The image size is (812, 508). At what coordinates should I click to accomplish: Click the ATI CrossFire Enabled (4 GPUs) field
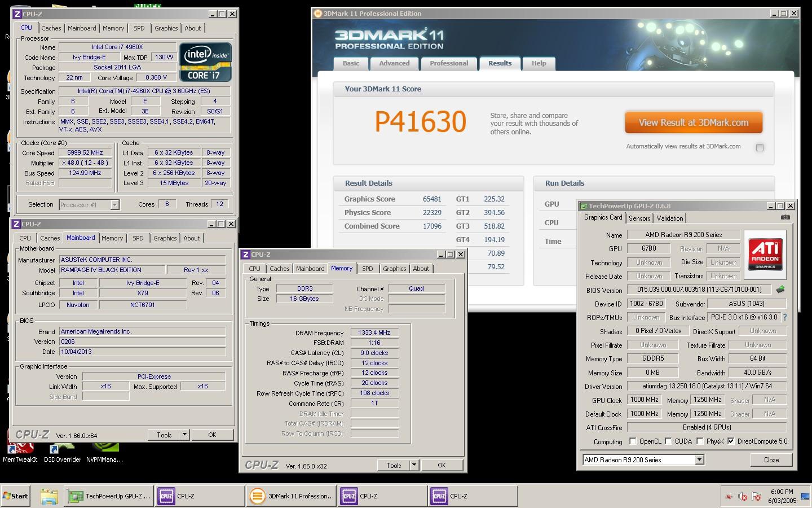coord(707,427)
